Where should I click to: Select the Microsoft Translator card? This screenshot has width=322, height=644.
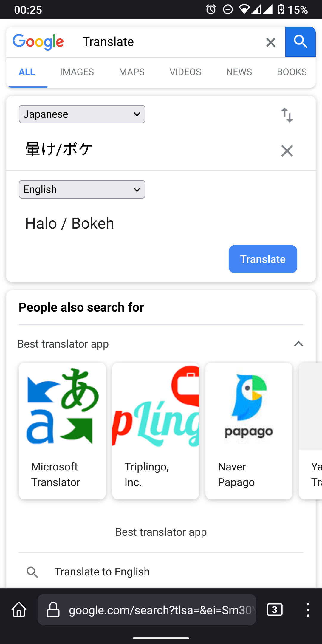[62, 431]
